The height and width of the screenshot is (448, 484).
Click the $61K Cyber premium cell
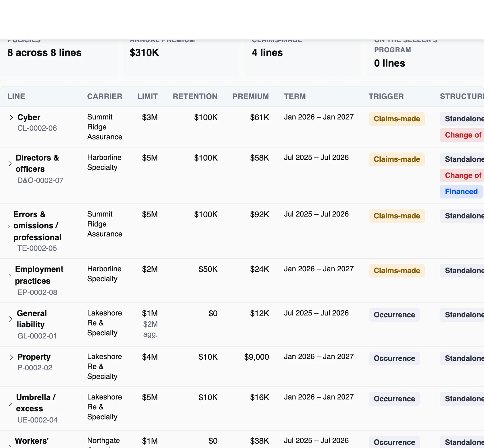[x=259, y=117]
